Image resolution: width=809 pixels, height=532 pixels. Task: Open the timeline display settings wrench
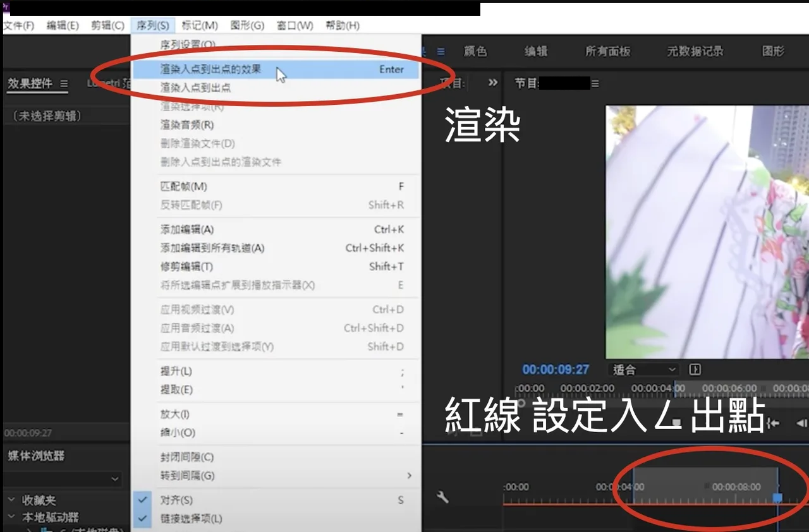(443, 497)
